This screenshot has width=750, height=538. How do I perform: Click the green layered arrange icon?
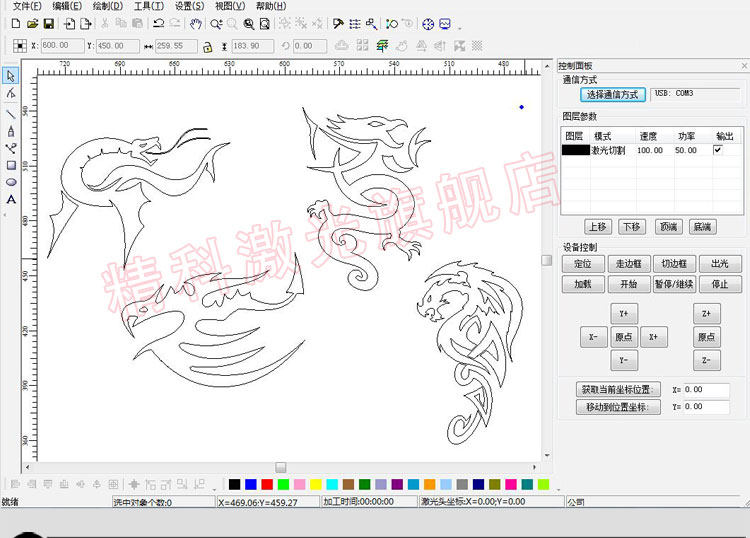tap(382, 45)
